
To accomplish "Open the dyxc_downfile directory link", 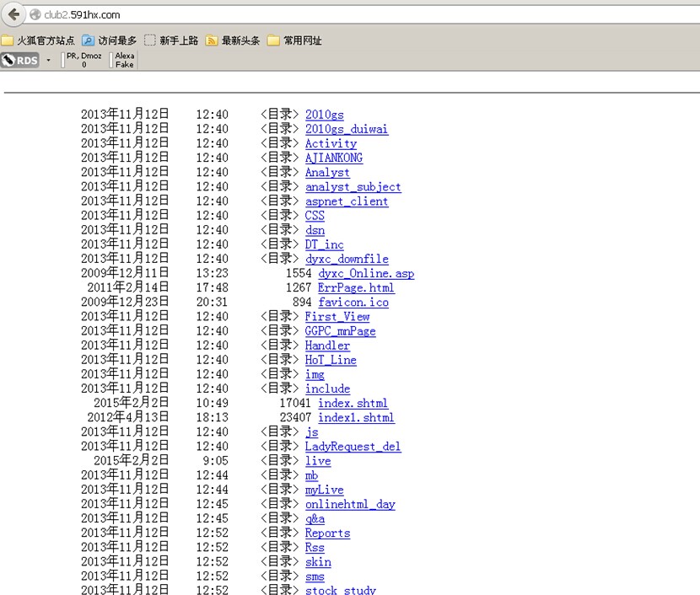I will [x=347, y=259].
